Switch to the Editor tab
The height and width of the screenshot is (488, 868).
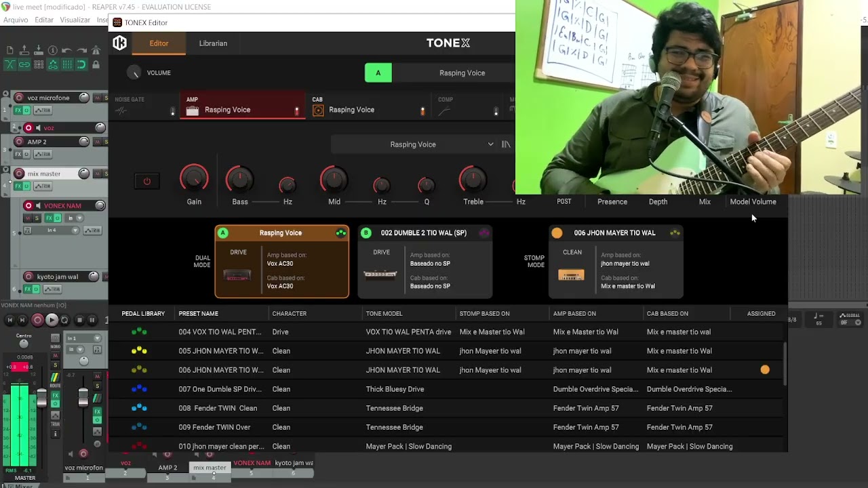point(159,43)
